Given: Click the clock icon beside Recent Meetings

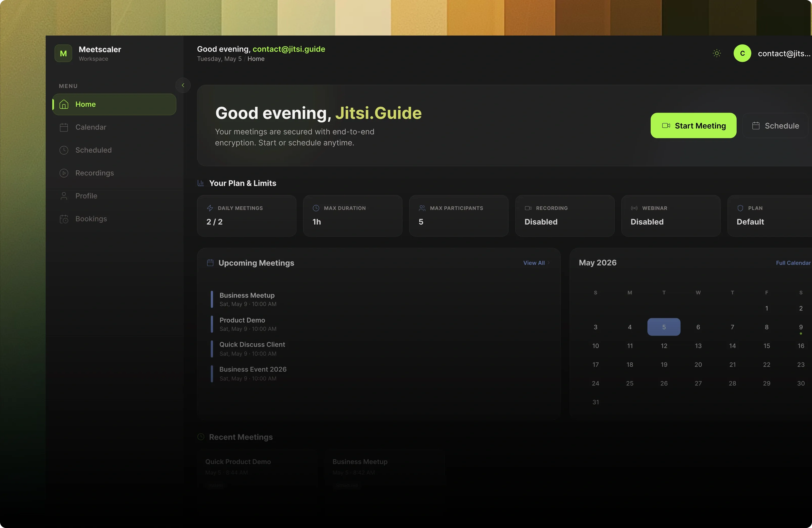Looking at the screenshot, I should [x=201, y=437].
